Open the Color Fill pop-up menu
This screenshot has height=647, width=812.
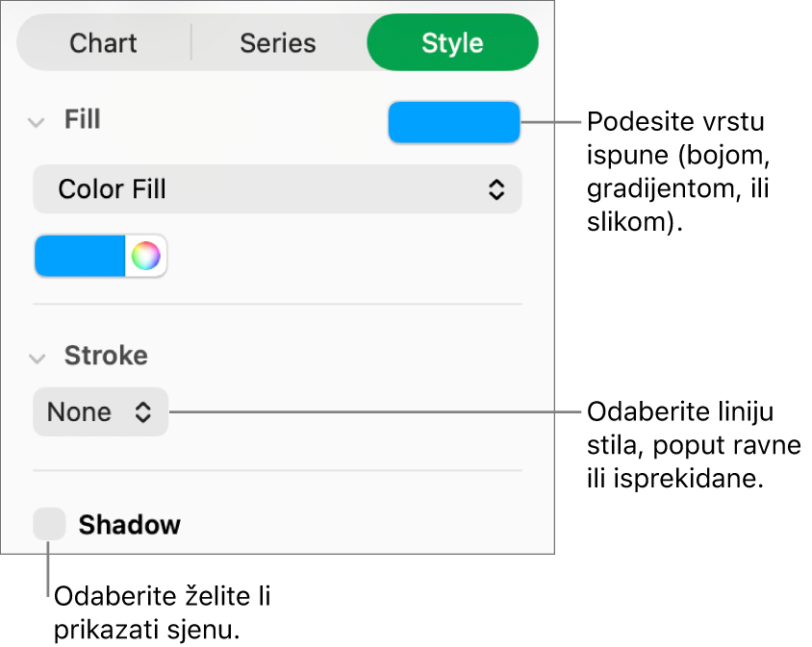(277, 188)
